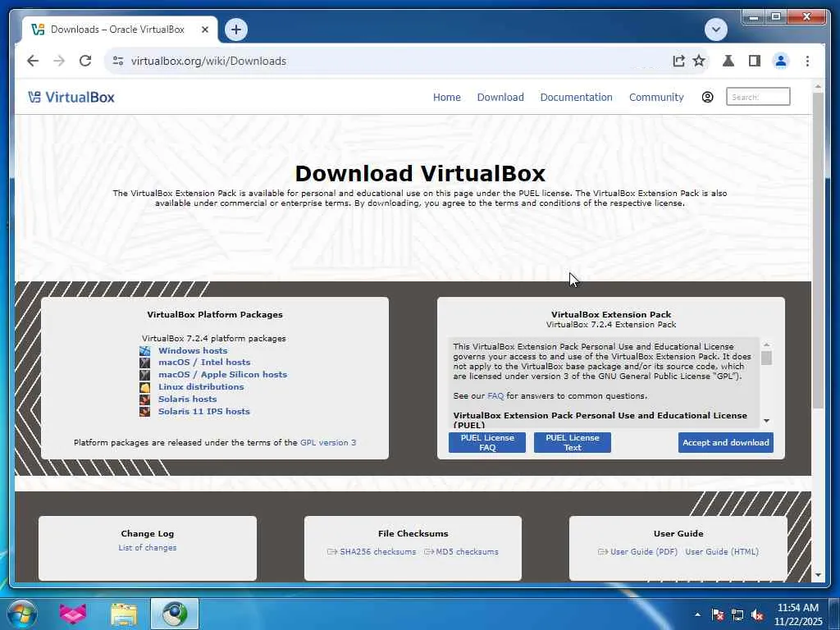Click the license text box scrollbar thumb
840x630 pixels.
pos(767,358)
